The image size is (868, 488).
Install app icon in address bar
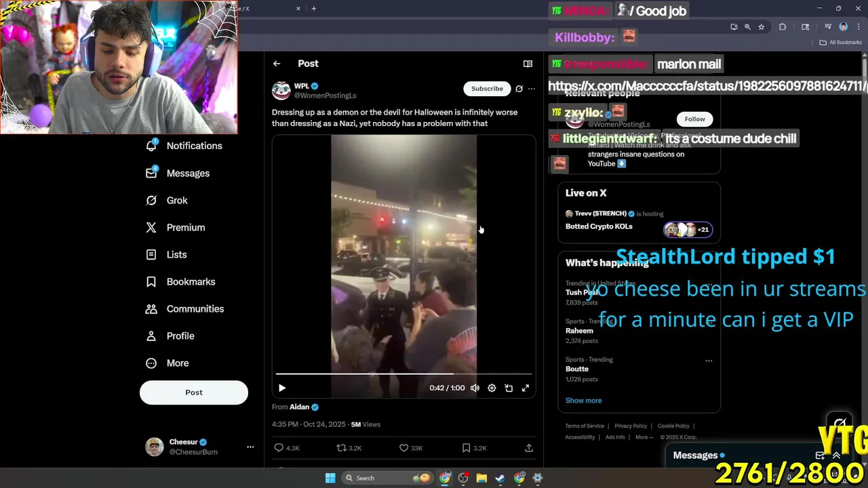pyautogui.click(x=734, y=26)
